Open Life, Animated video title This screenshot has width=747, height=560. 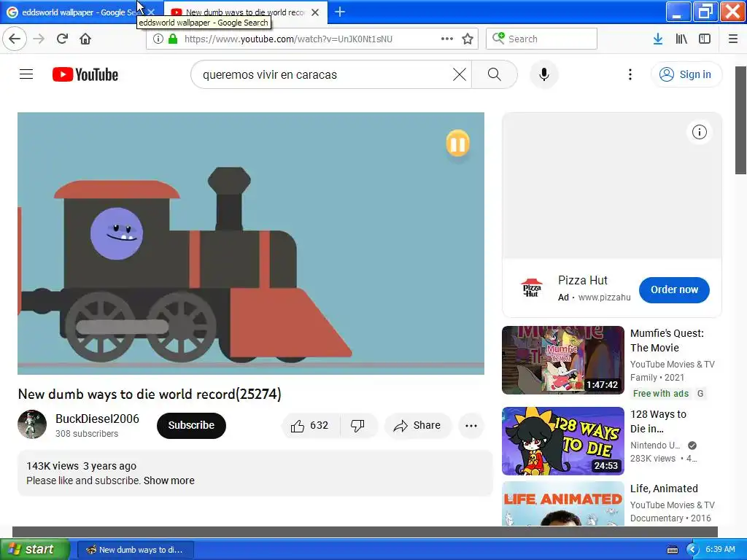(664, 489)
